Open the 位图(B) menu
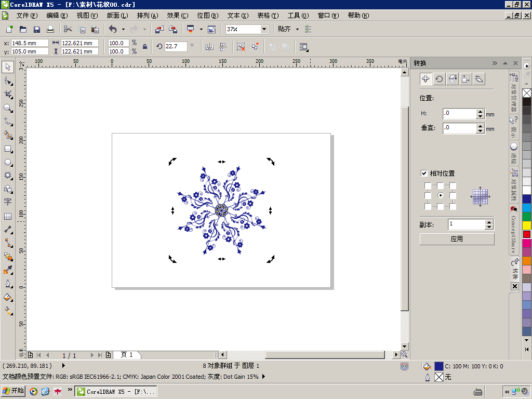This screenshot has height=399, width=532. click(x=208, y=16)
